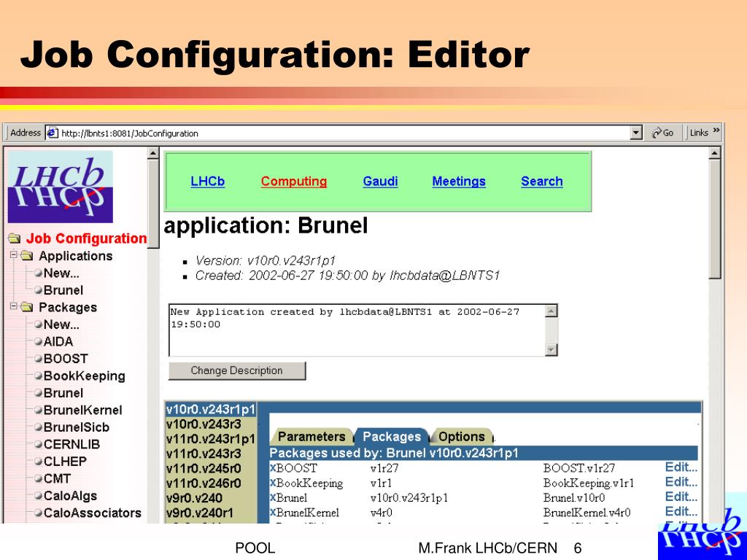The width and height of the screenshot is (747, 560).
Task: Click the main page scroll up arrow
Action: coord(715,153)
